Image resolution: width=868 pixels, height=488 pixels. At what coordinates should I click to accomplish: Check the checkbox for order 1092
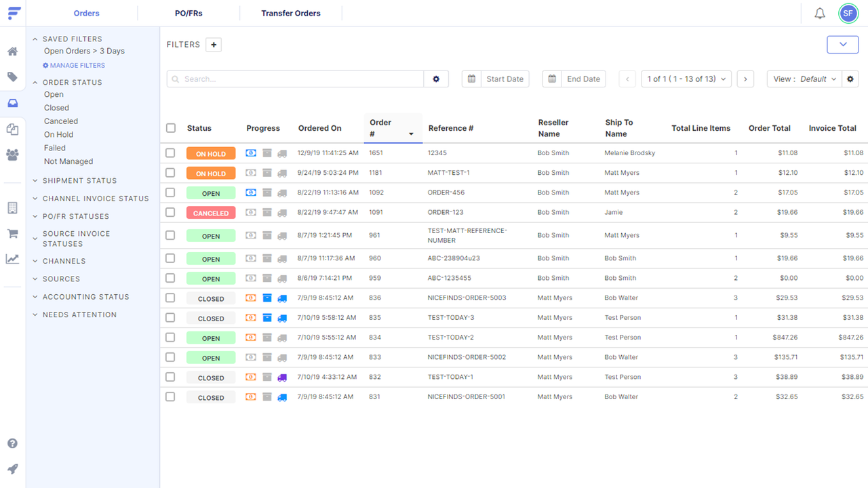click(x=170, y=192)
